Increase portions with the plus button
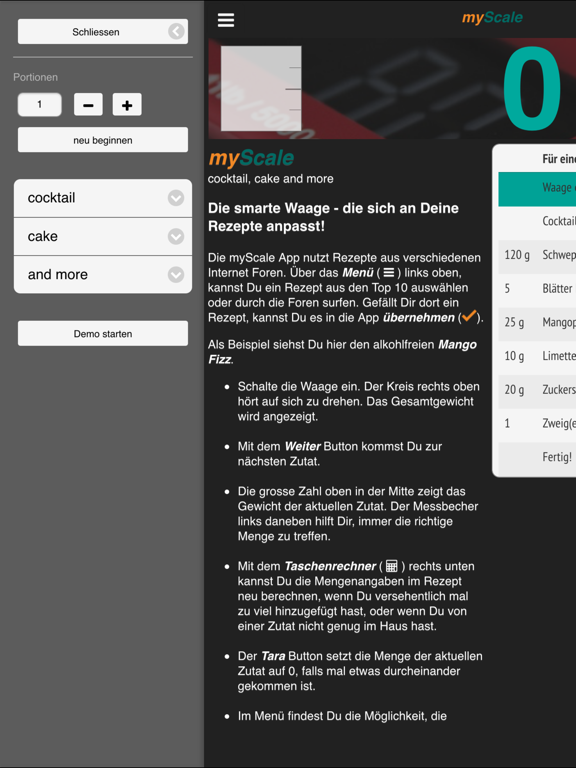Viewport: 576px width, 768px height. (127, 105)
